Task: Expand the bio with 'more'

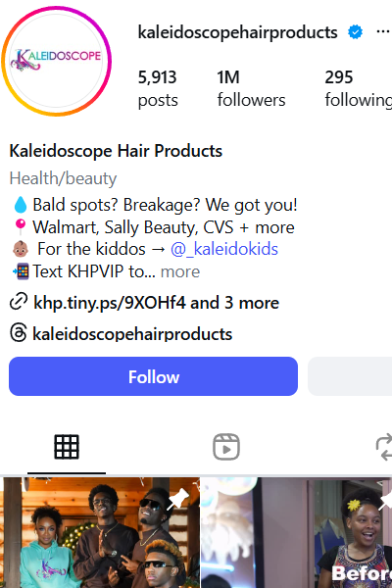Action: tap(180, 271)
